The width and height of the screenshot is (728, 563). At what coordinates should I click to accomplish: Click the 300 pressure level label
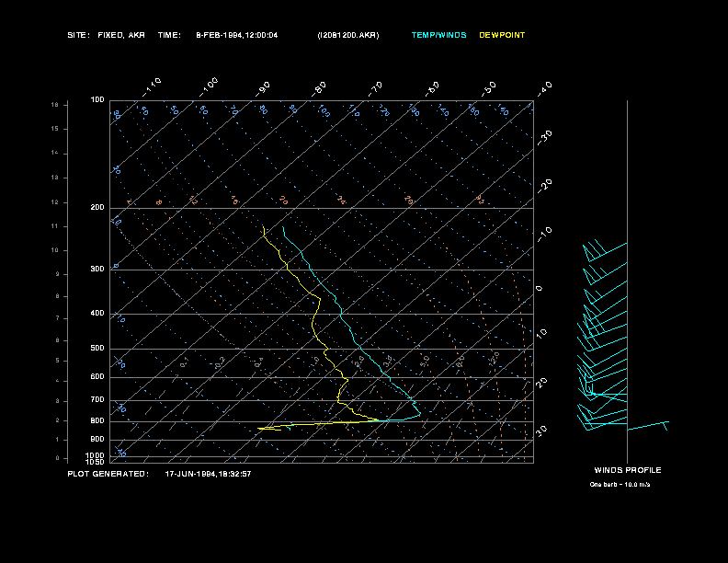click(x=97, y=269)
